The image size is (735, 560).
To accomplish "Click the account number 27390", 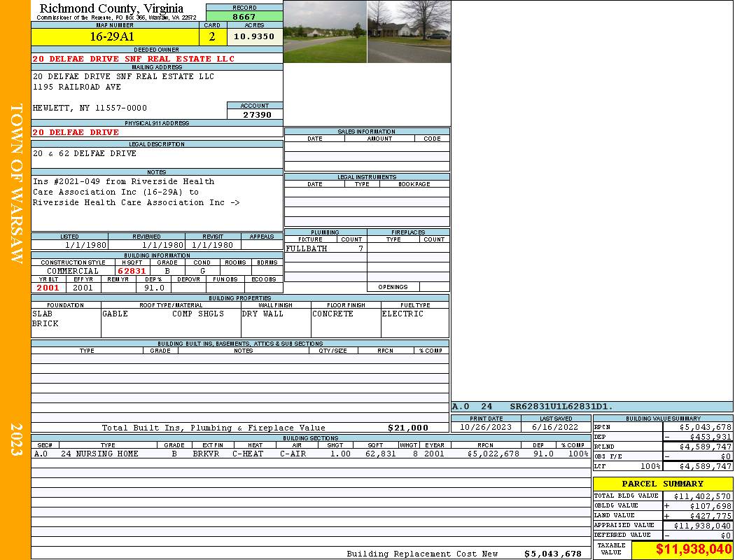I will click(x=255, y=114).
